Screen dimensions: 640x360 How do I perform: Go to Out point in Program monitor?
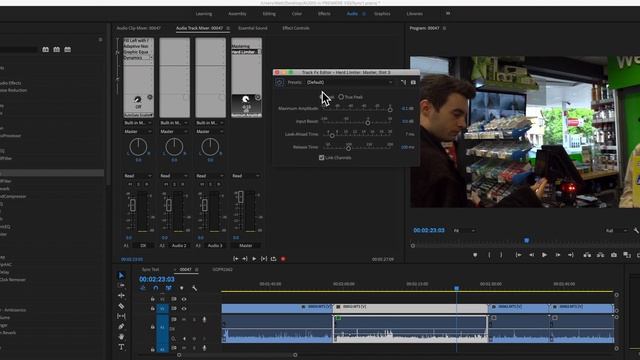tap(571, 255)
